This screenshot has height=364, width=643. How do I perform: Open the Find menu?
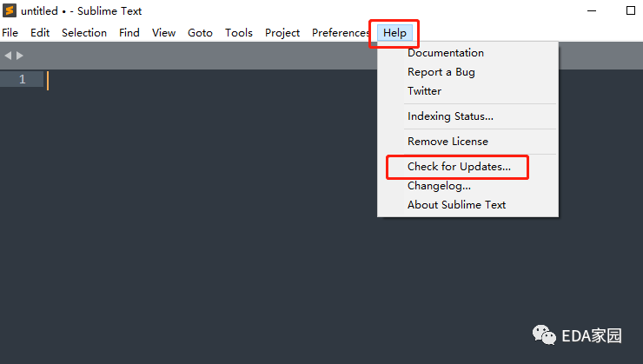click(129, 33)
